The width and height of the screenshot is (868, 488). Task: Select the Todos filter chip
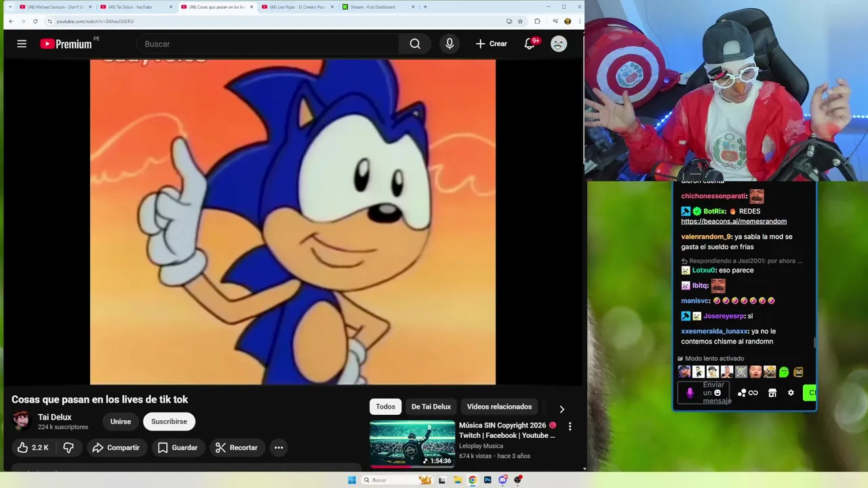click(385, 407)
